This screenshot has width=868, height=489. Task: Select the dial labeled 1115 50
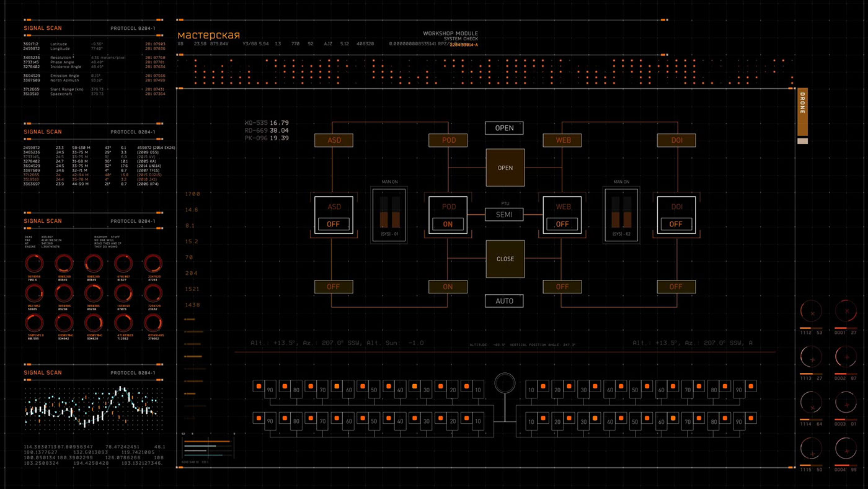point(812,449)
